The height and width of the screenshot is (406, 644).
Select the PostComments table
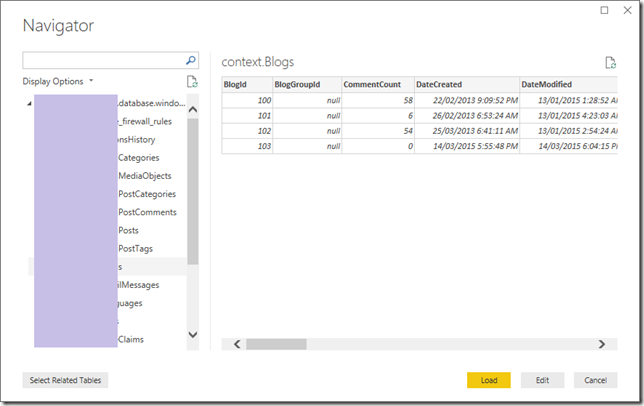click(147, 212)
